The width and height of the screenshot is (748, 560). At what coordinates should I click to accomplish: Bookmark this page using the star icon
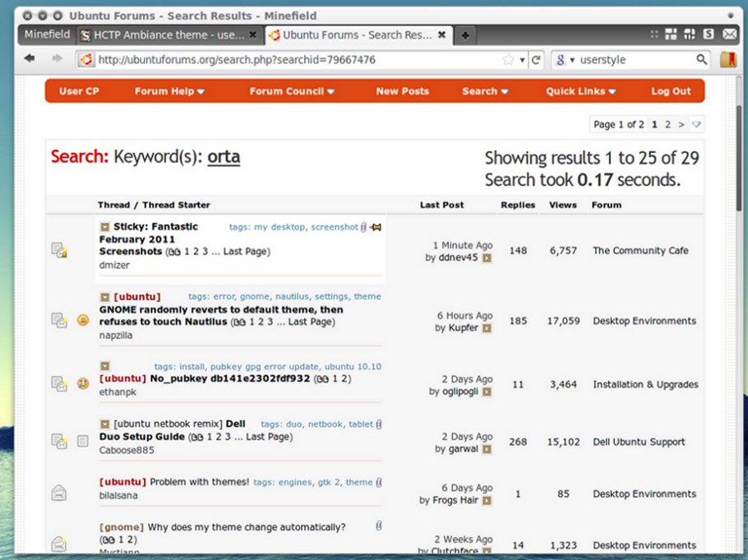click(509, 60)
